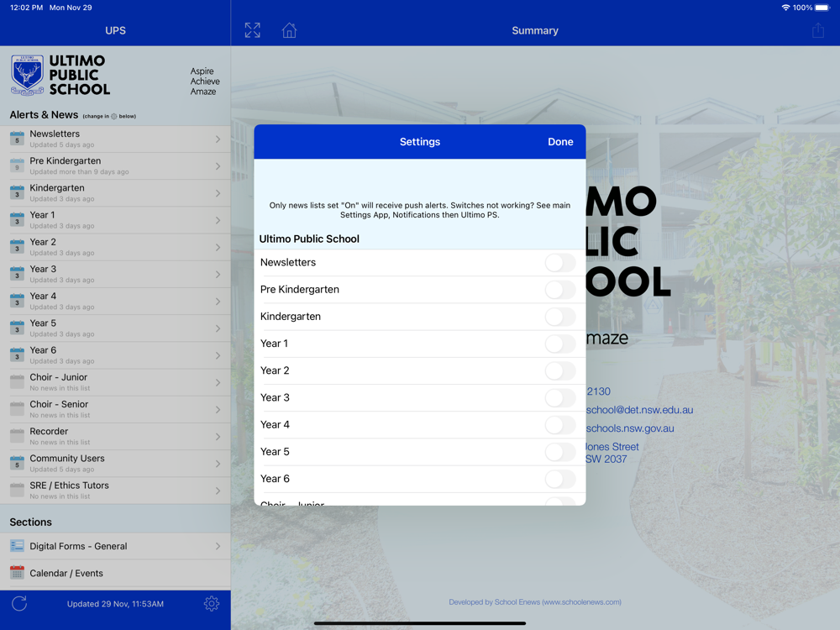Select Year 2 in sidebar list
Screen dimensions: 840x630
[x=115, y=247]
